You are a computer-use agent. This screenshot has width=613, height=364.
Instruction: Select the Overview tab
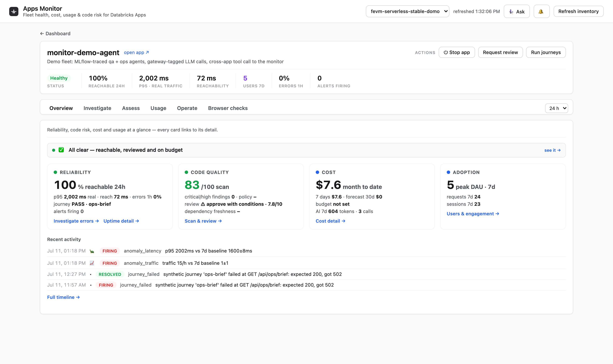[x=61, y=108]
